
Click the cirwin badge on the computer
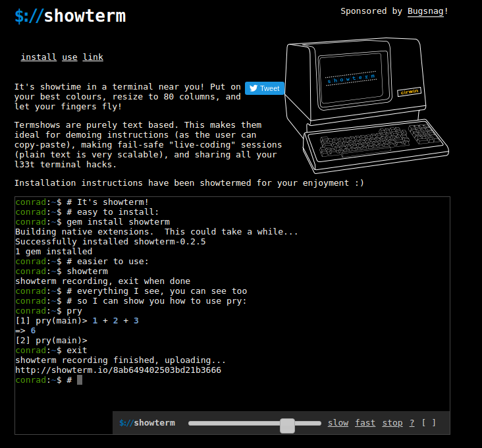pyautogui.click(x=409, y=92)
